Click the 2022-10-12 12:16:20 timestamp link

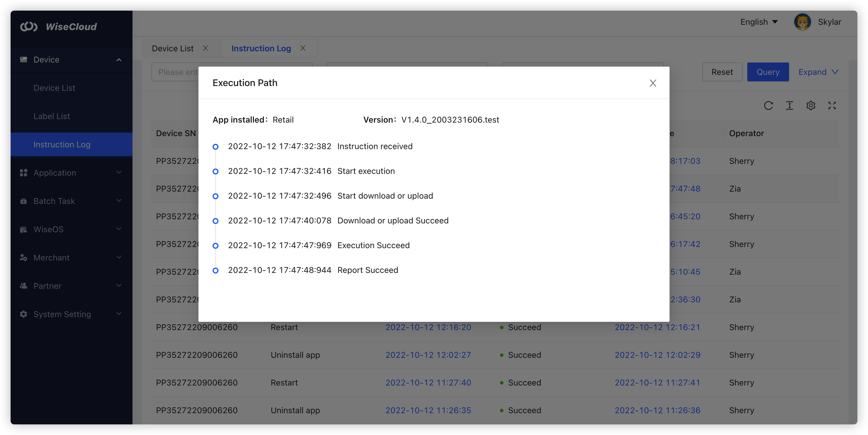[x=428, y=327]
